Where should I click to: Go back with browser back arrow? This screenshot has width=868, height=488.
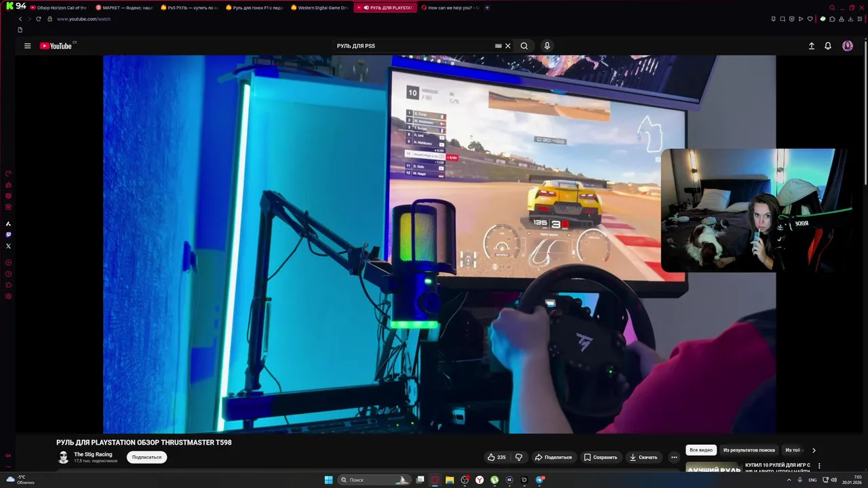pyautogui.click(x=20, y=19)
